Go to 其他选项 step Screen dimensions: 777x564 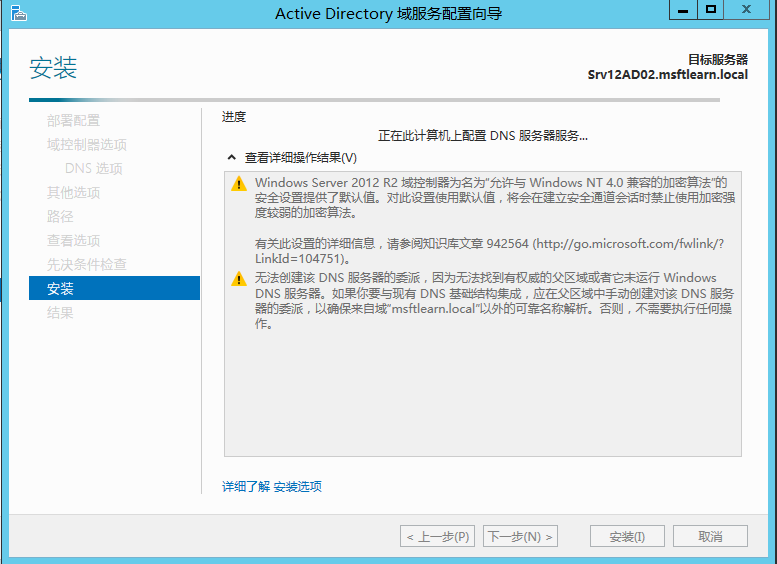click(73, 192)
